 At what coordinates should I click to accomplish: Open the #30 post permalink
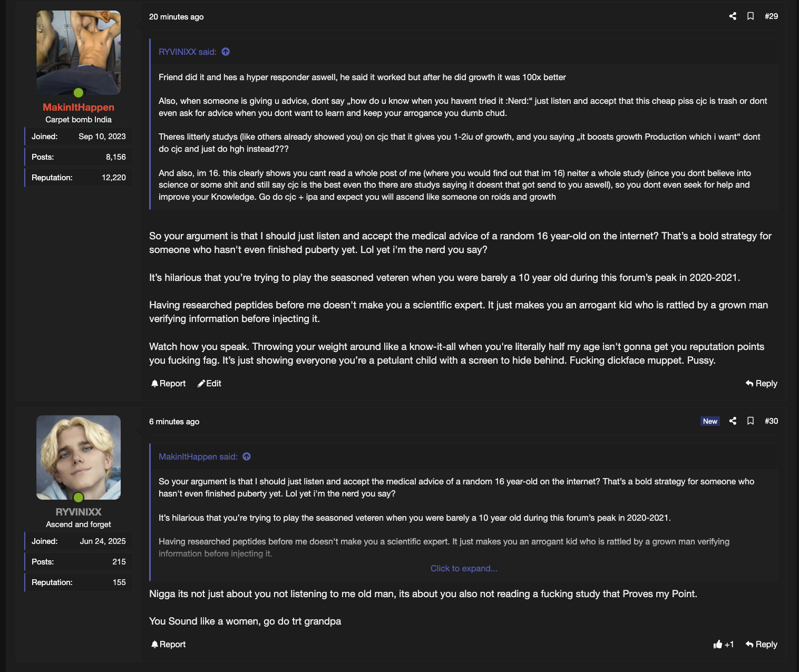click(771, 421)
